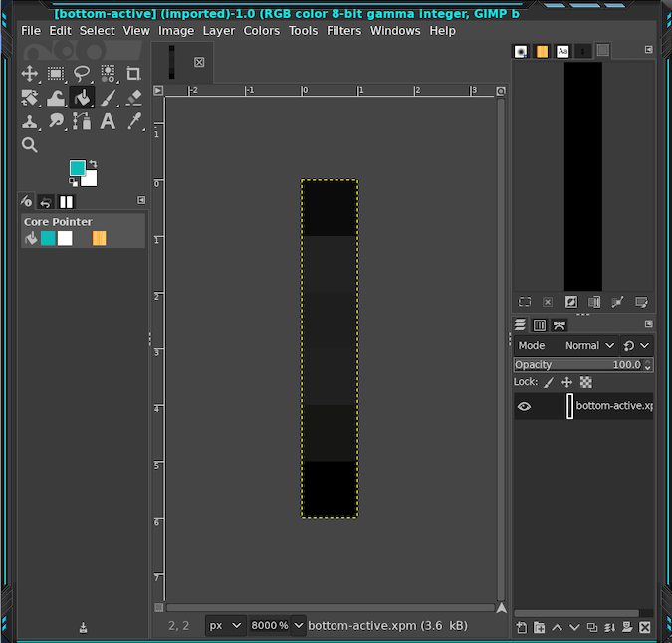672x643 pixels.
Task: Click the teal foreground color swatch
Action: [x=78, y=168]
